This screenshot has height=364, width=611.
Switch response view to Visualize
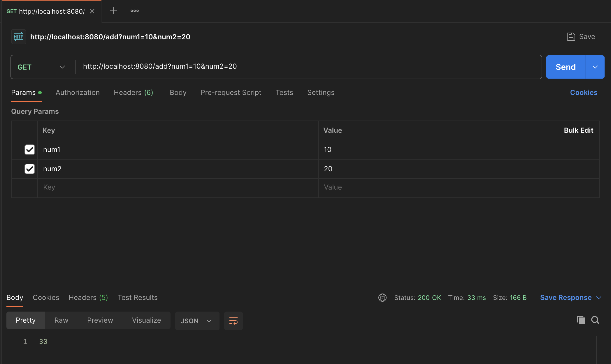click(146, 320)
